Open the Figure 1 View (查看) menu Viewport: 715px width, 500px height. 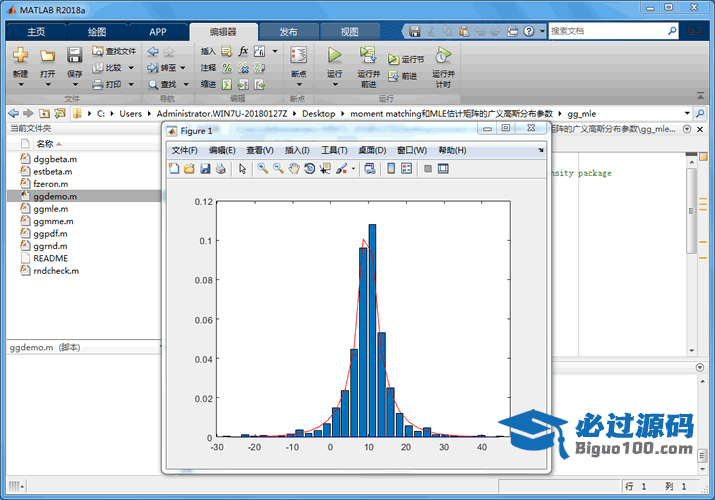coord(259,150)
